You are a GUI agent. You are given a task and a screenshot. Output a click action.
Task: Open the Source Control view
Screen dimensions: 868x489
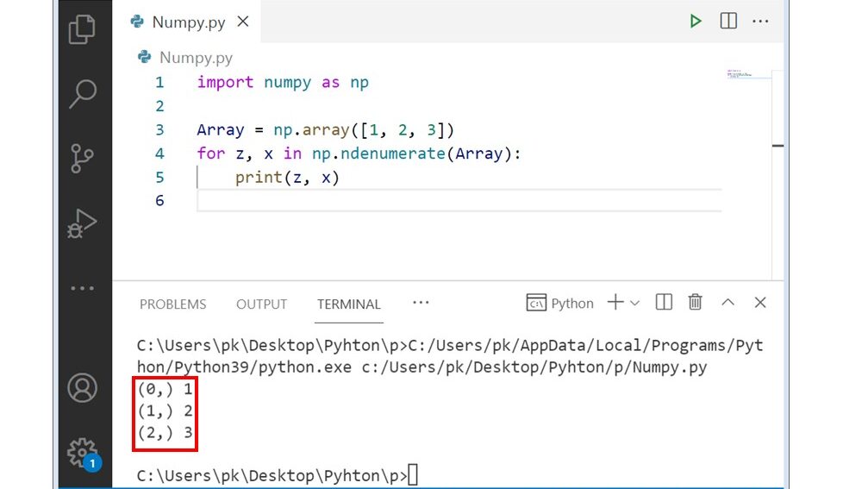[82, 159]
